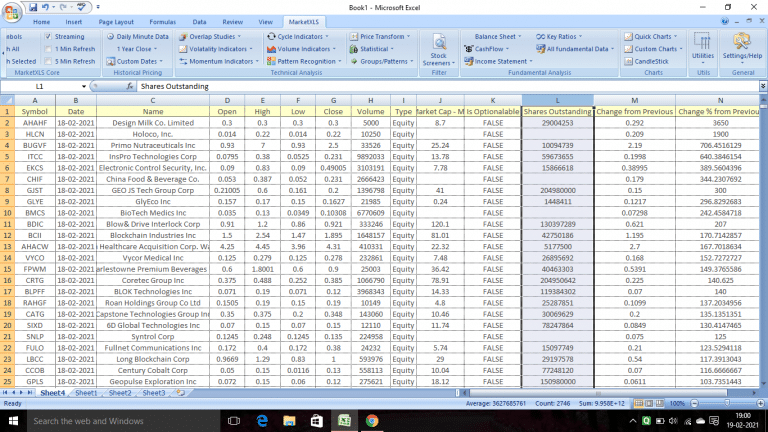Open Custom Dates historical pricing
The image size is (768, 432).
coord(134,62)
